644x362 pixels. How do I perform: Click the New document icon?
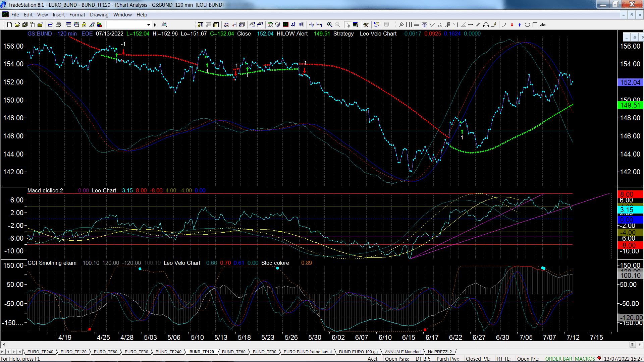pos(9,24)
